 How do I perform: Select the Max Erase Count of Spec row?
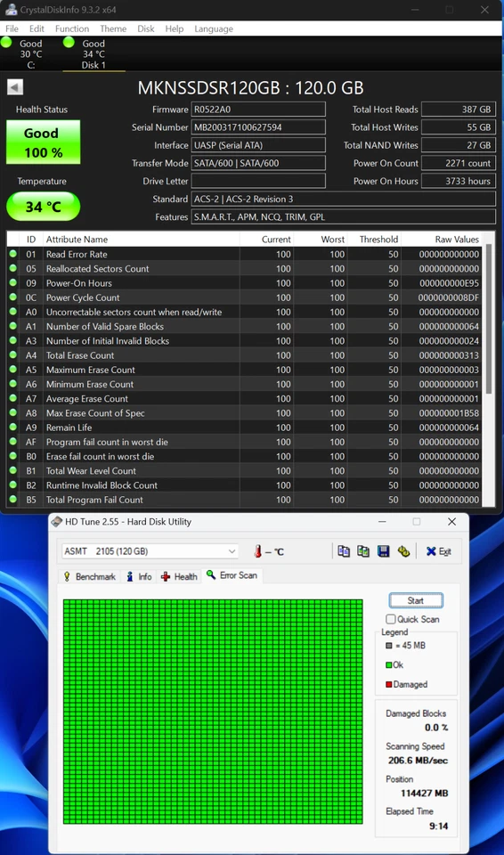244,412
